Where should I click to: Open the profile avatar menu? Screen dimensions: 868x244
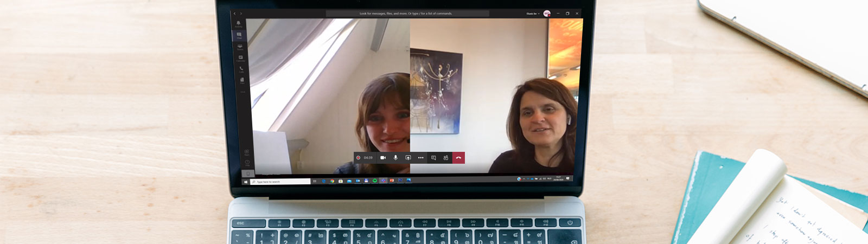point(547,14)
